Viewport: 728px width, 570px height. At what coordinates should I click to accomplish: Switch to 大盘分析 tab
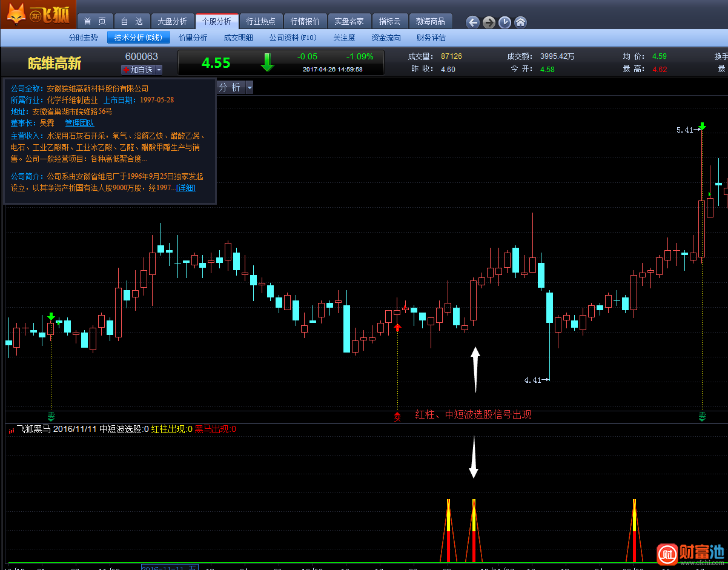tap(173, 21)
